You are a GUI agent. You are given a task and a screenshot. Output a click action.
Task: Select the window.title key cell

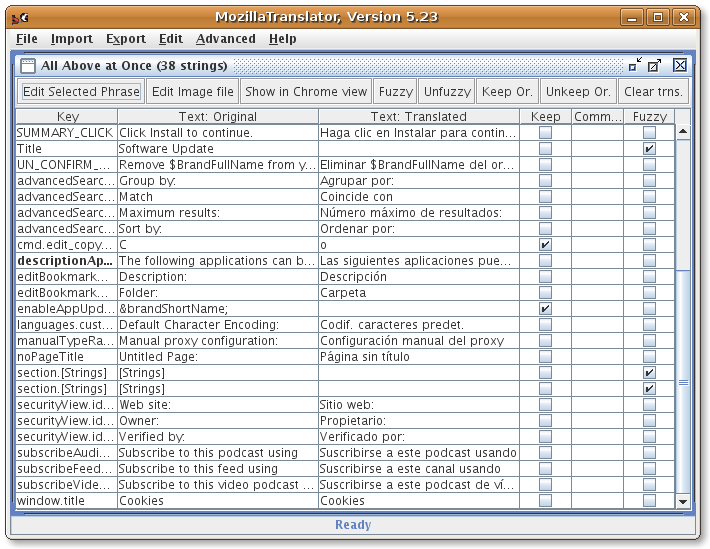(67, 501)
